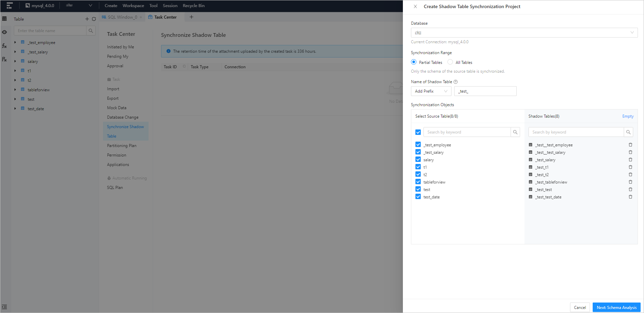Select the All Tables radio option
Image resolution: width=644 pixels, height=313 pixels.
[450, 62]
